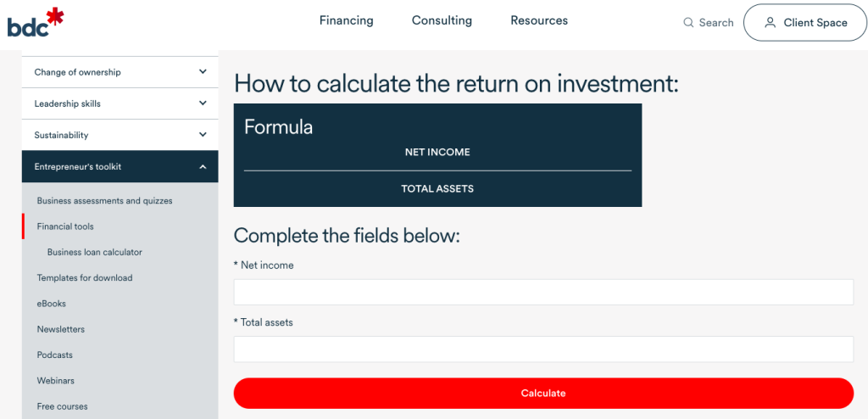
Task: Open the Resources menu
Action: 539,20
